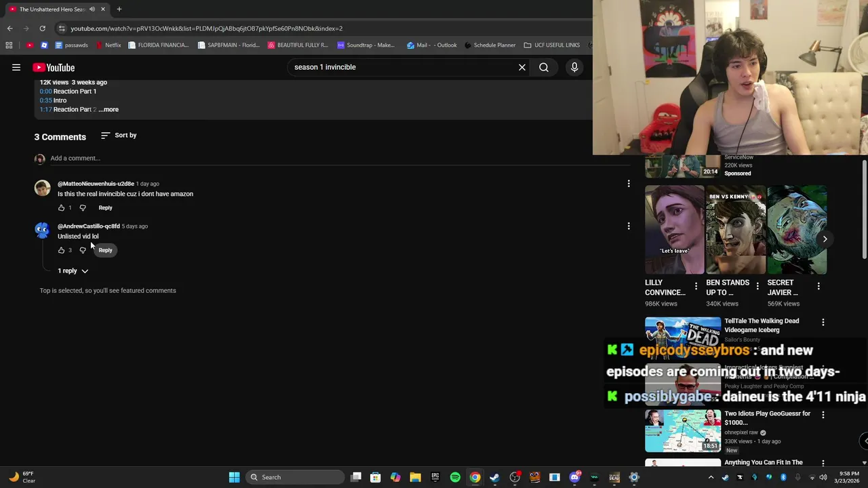Open Netflix bookmark

[108, 45]
